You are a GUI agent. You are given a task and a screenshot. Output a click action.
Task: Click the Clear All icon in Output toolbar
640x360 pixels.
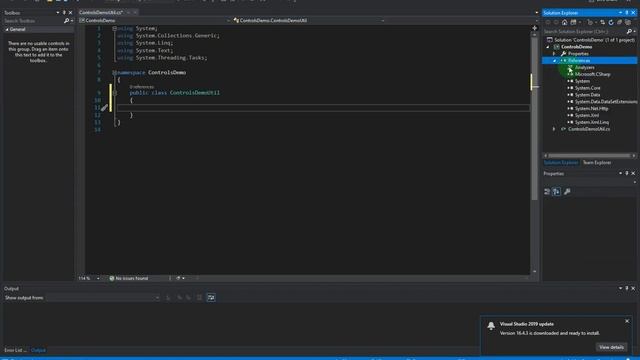199,298
